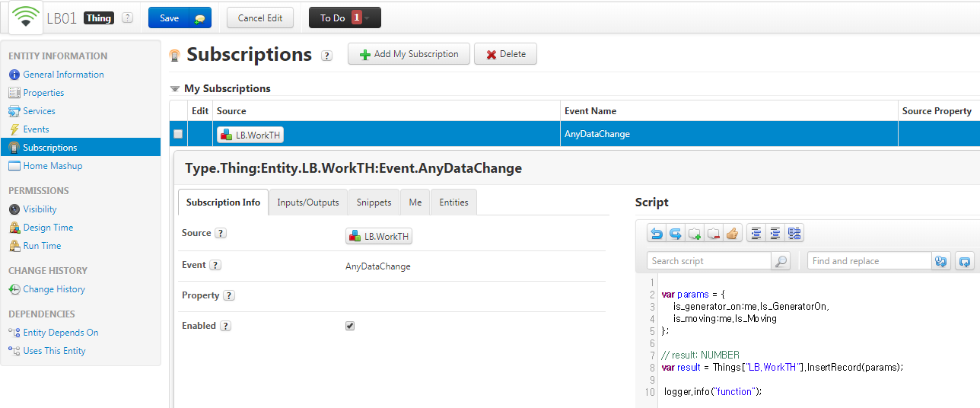Click the undo arrow in script toolbar
This screenshot has width=980, height=408.
pos(657,234)
